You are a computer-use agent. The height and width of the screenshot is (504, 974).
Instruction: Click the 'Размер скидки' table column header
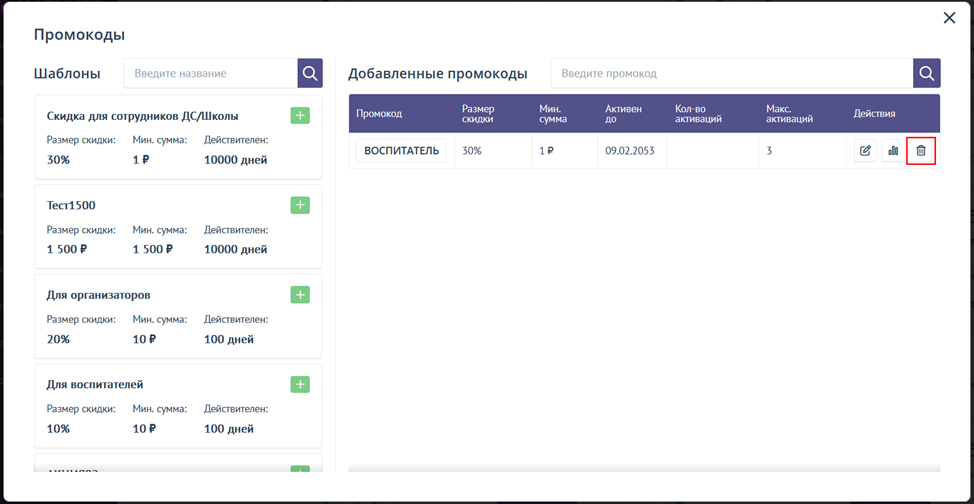pos(478,114)
